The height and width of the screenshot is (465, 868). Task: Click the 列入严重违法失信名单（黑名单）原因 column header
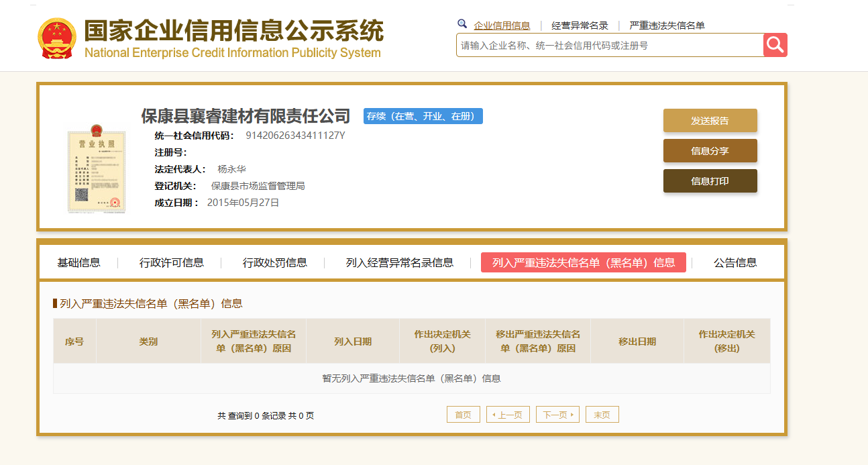coord(254,342)
